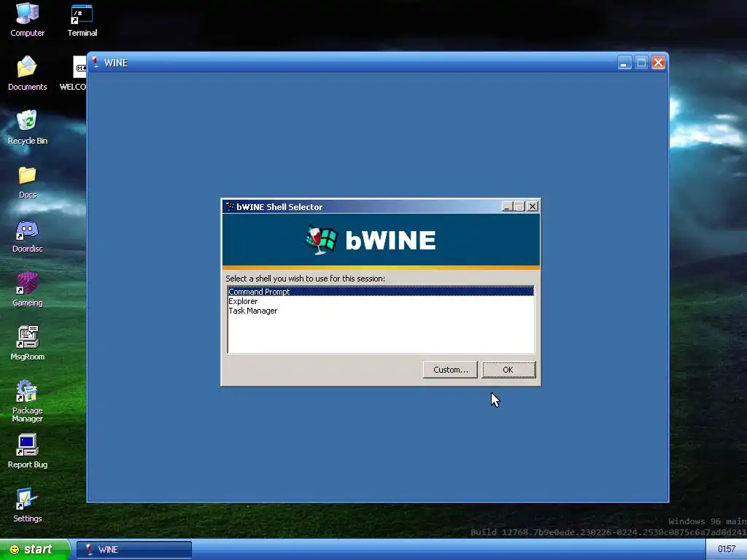Screen dimensions: 747x560
Task: Open the Package Manager shortcut
Action: (27, 401)
